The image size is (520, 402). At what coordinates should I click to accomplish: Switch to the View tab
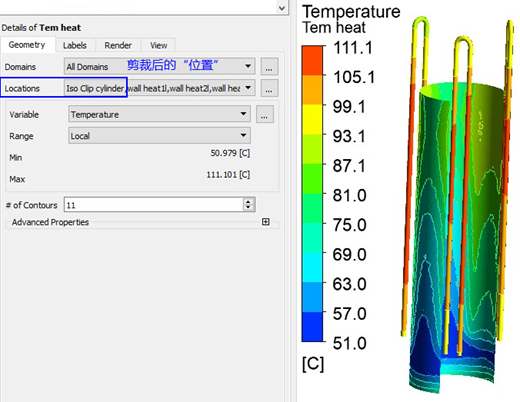click(158, 45)
